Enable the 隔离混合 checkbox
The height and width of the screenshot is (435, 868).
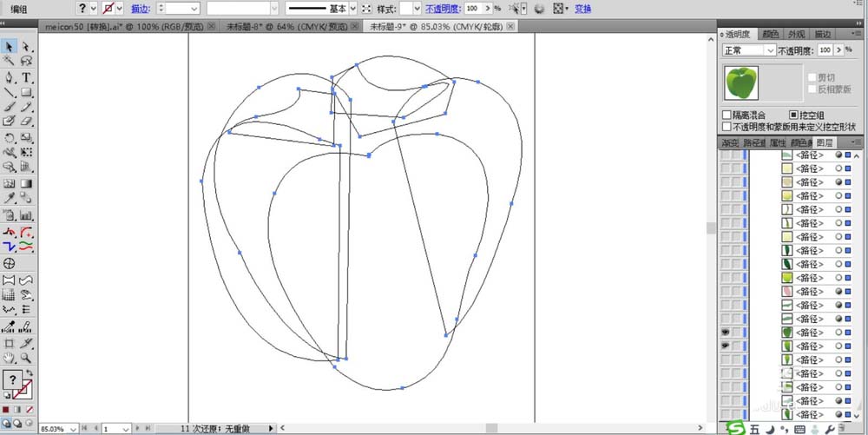point(727,115)
